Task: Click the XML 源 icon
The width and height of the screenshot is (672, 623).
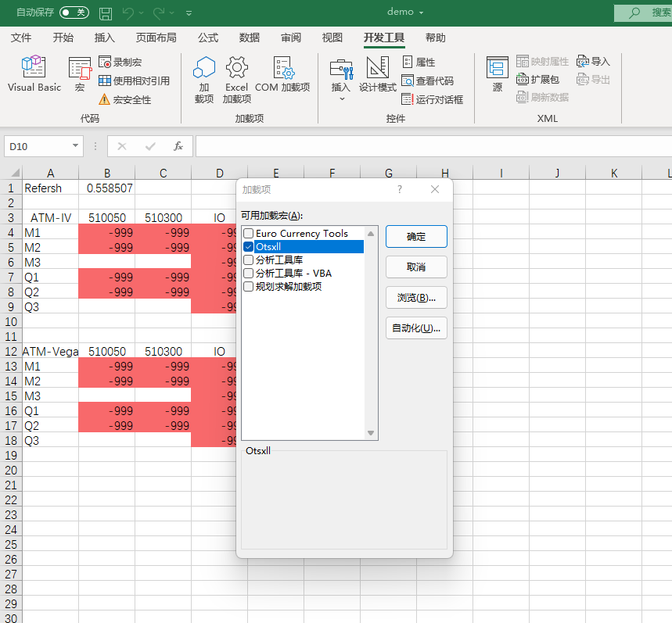Action: 497,74
